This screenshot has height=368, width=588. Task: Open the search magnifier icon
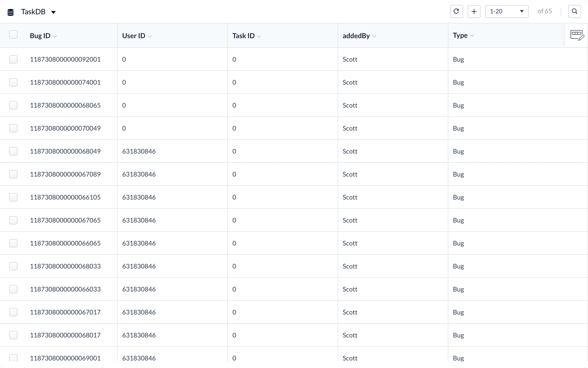pyautogui.click(x=574, y=11)
